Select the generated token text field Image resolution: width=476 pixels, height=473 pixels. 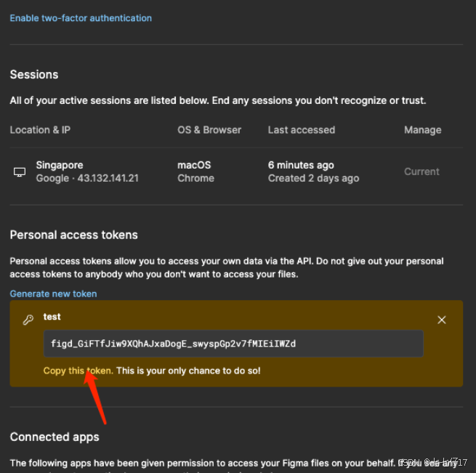[x=233, y=344]
